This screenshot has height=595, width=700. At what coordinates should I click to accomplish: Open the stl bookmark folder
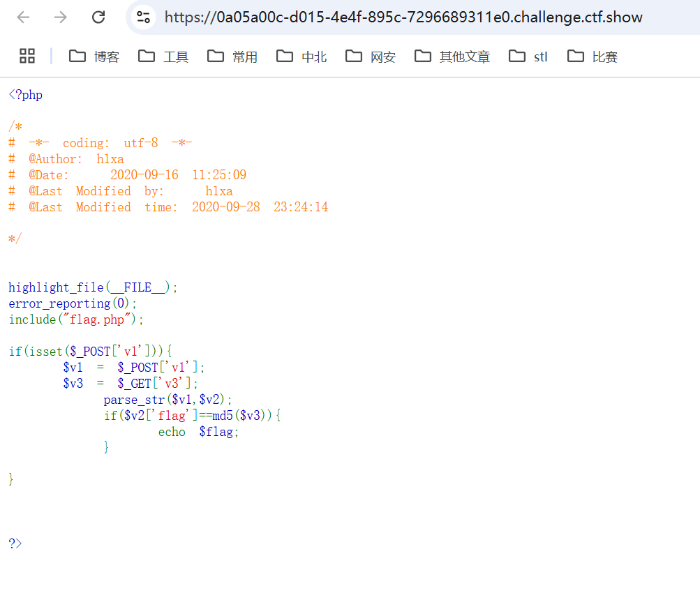528,57
